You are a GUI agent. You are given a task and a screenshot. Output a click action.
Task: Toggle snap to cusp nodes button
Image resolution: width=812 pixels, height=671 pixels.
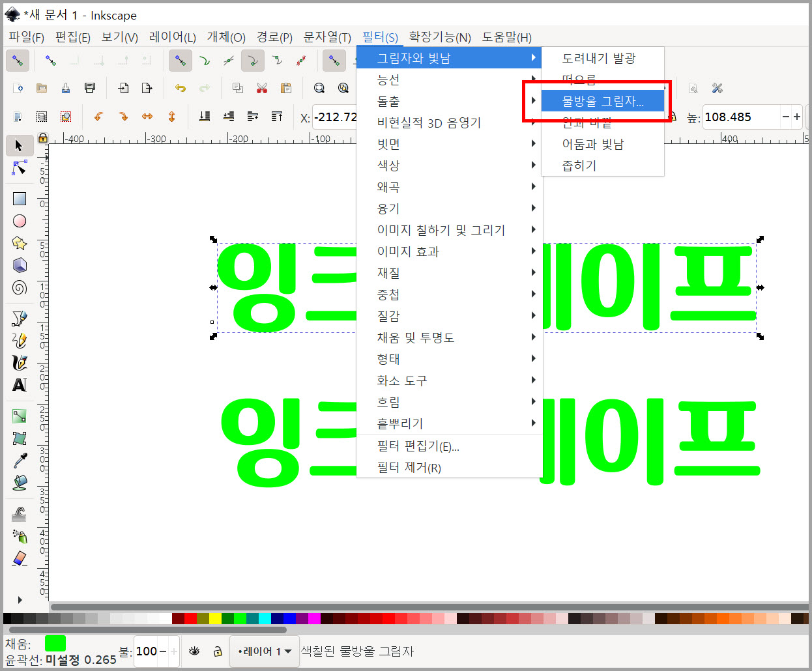[x=252, y=61]
